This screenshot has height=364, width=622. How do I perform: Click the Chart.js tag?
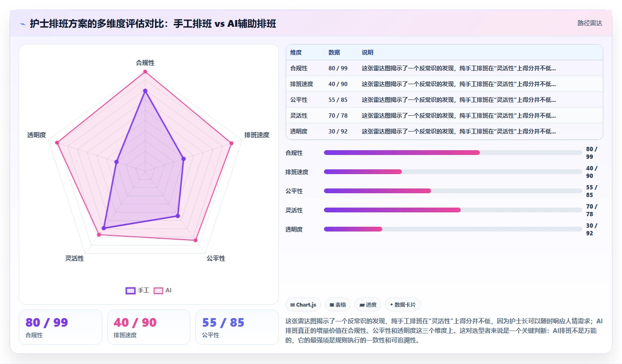[303, 305]
